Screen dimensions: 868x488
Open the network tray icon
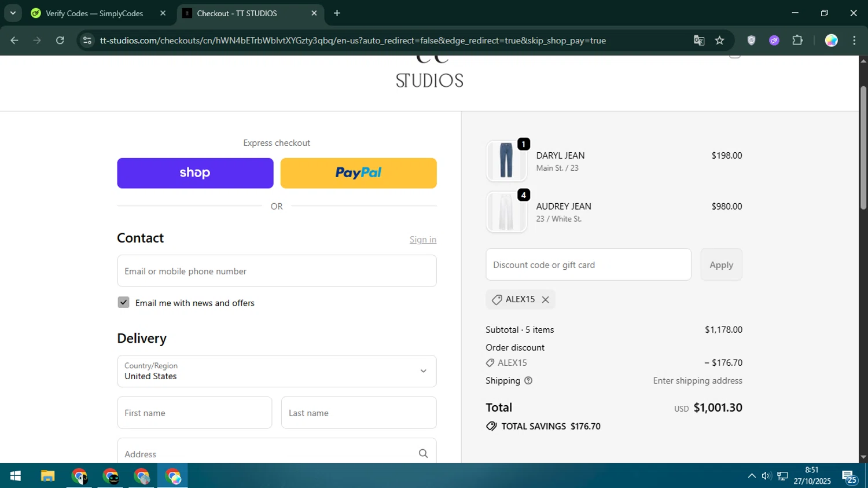[x=782, y=476]
